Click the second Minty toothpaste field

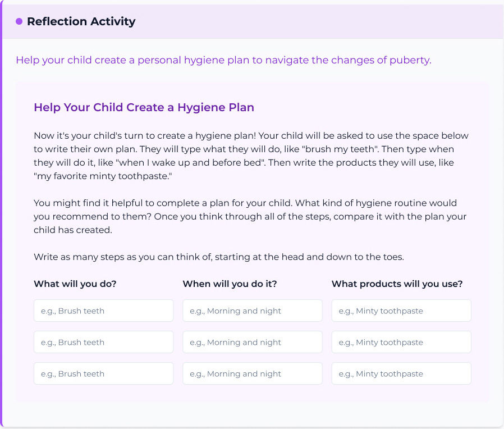coord(401,342)
